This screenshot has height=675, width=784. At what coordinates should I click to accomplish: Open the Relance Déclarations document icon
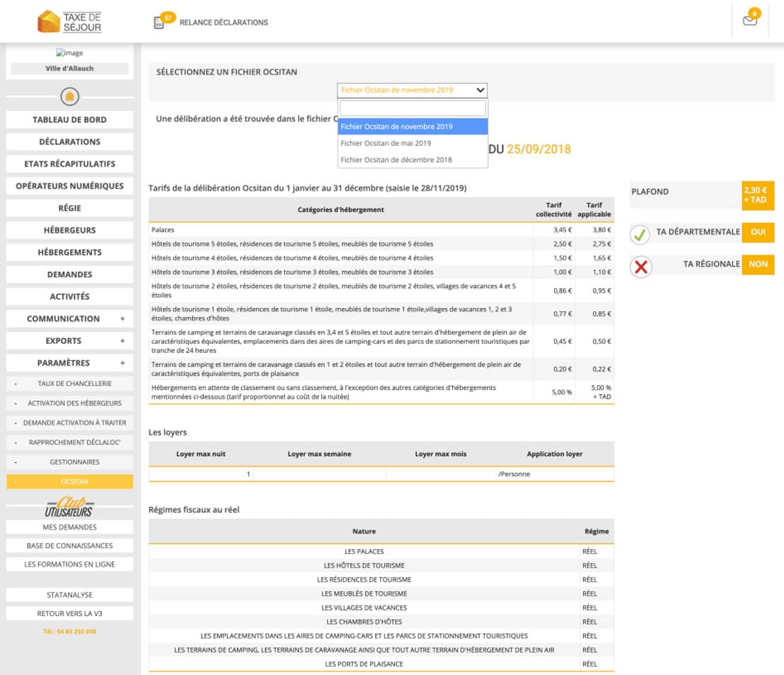click(x=159, y=23)
